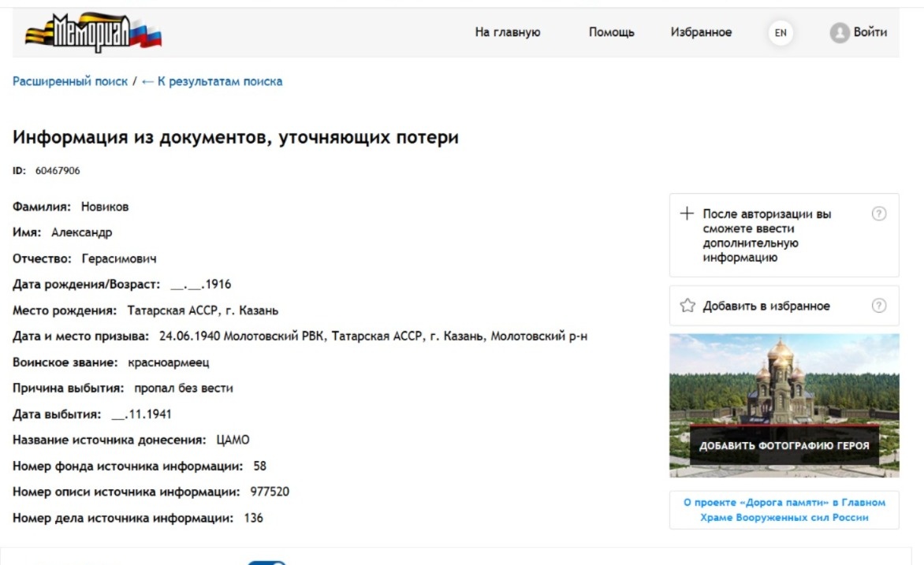Click the fund number 58
Viewport: 924px width, 565px height.
click(x=260, y=466)
